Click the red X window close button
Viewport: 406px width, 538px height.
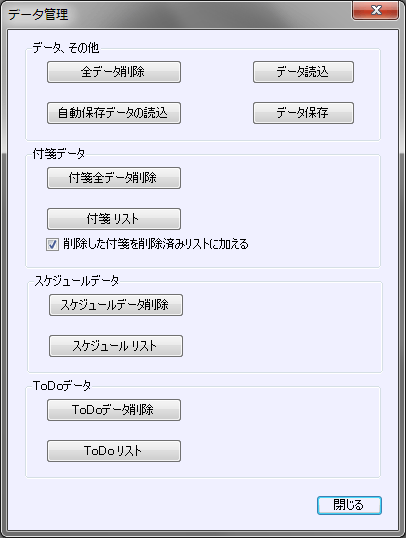376,10
